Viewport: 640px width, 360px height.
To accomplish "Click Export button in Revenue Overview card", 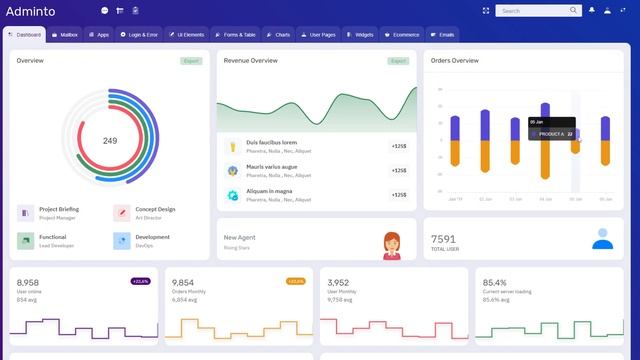I will 398,61.
